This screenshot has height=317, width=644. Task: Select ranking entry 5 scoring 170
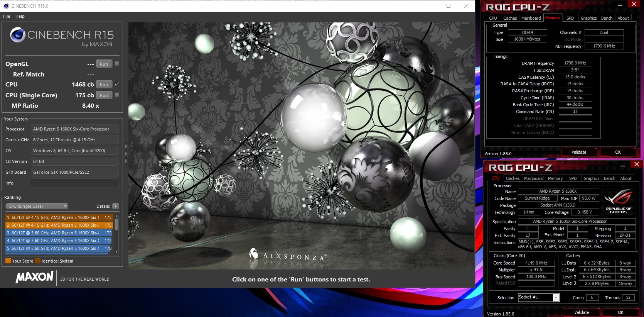59,248
